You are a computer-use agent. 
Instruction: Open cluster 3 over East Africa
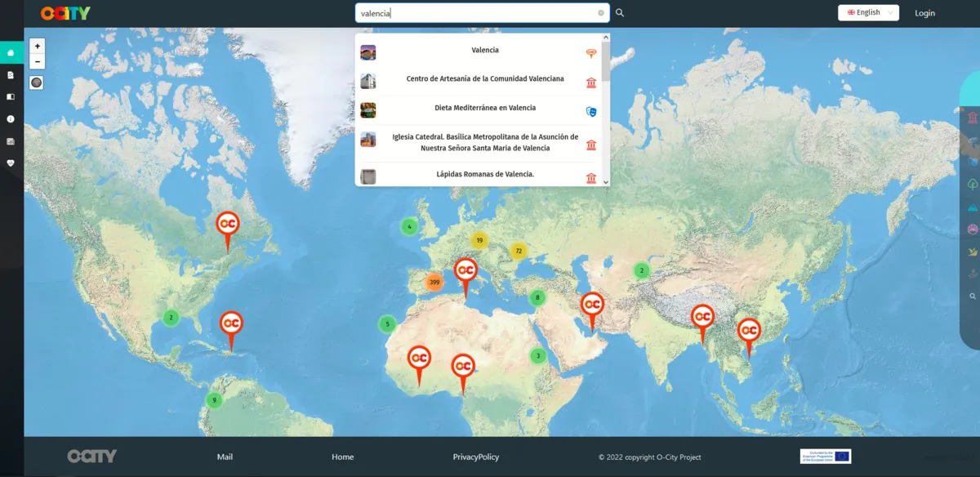pyautogui.click(x=538, y=355)
